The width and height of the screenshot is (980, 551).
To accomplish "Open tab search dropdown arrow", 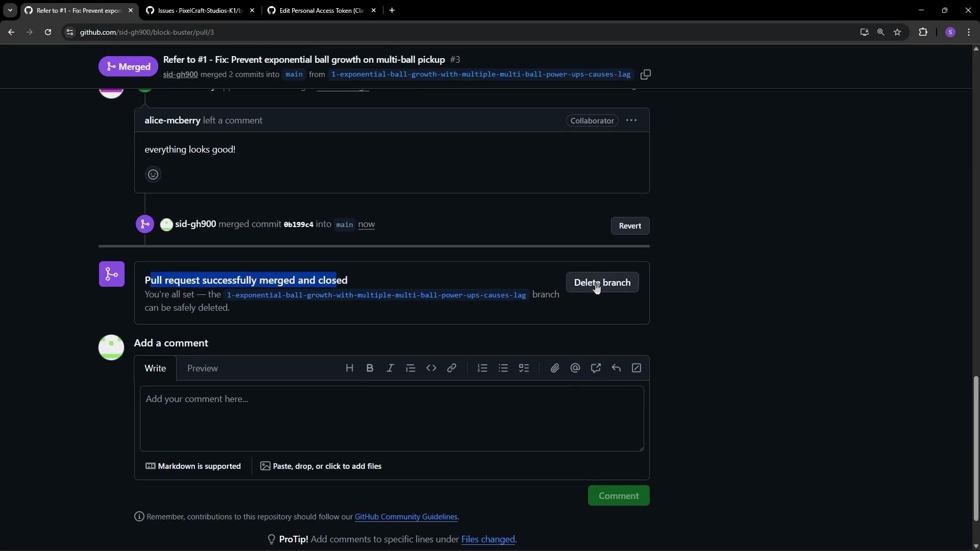I will coord(10,10).
